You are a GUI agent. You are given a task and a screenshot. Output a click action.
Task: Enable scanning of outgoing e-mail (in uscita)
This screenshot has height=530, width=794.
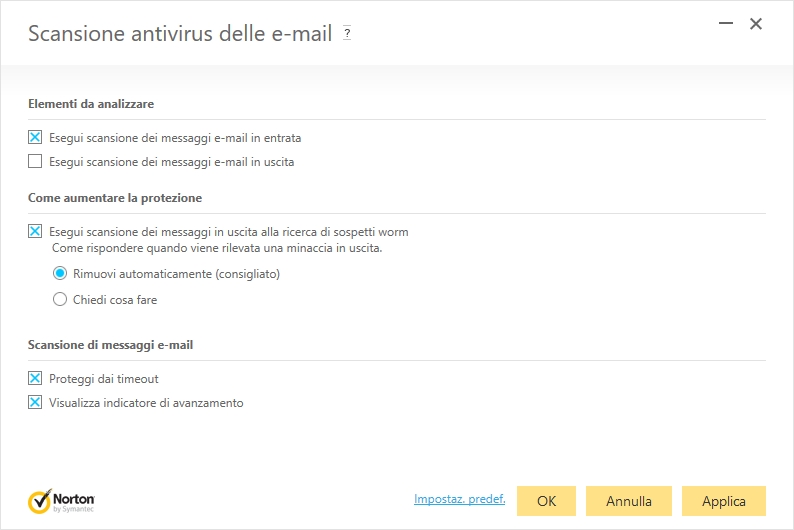tap(35, 161)
